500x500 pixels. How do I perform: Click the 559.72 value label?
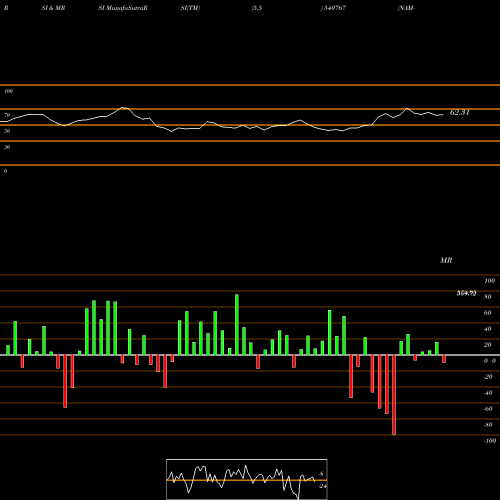click(x=466, y=293)
